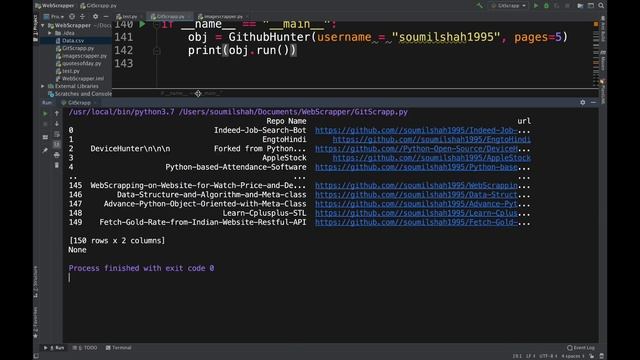Expand the .idea folder
640x360 pixels.
click(50, 33)
